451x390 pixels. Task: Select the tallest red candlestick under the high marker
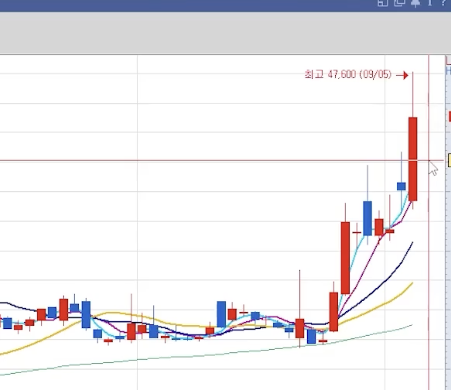click(x=413, y=159)
